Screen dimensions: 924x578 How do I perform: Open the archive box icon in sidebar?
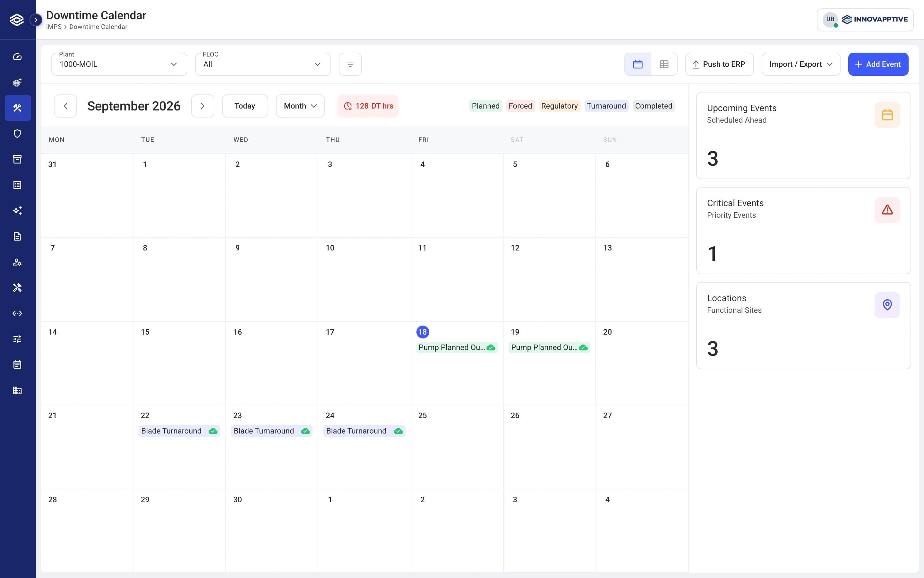pos(17,159)
